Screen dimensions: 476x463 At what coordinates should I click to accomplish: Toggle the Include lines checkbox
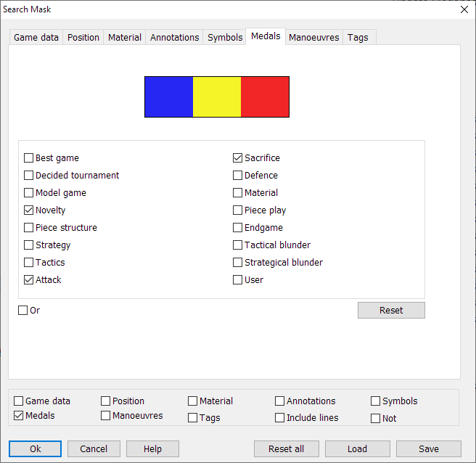coord(279,418)
